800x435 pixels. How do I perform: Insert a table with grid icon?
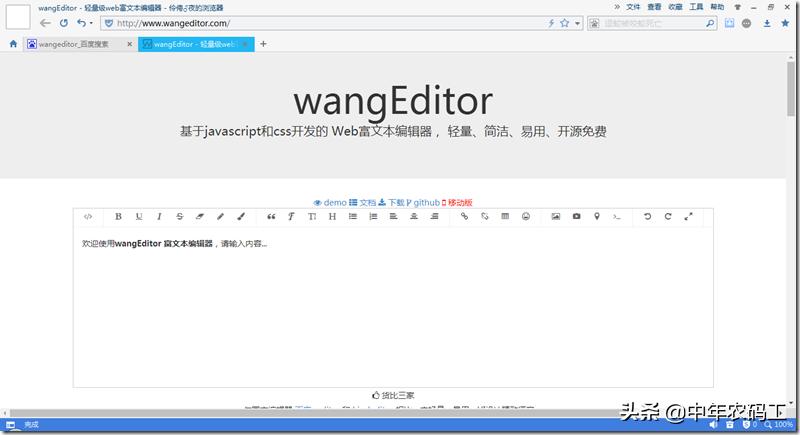(505, 217)
